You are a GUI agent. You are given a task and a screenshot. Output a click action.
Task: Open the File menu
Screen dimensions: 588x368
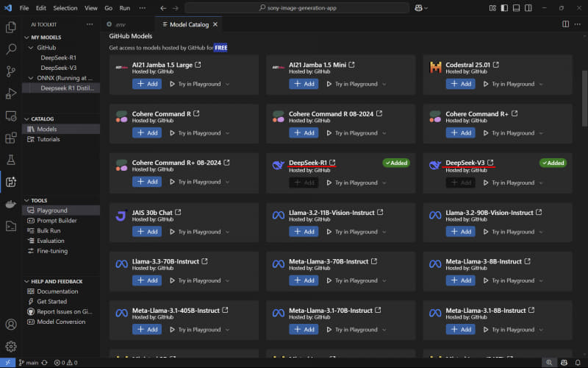click(24, 8)
